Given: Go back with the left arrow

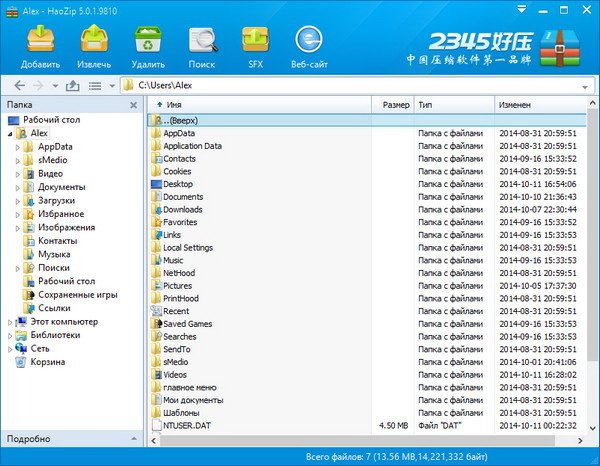Looking at the screenshot, I should (20, 85).
